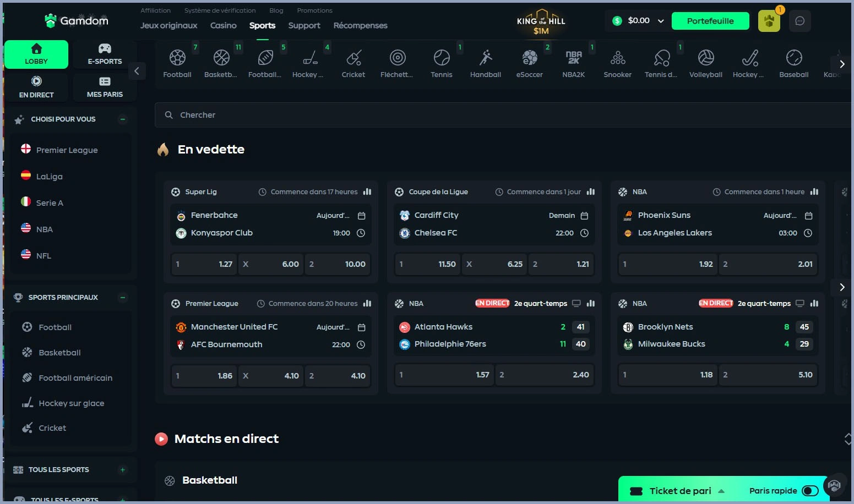Open the En direct live tab

[x=36, y=87]
